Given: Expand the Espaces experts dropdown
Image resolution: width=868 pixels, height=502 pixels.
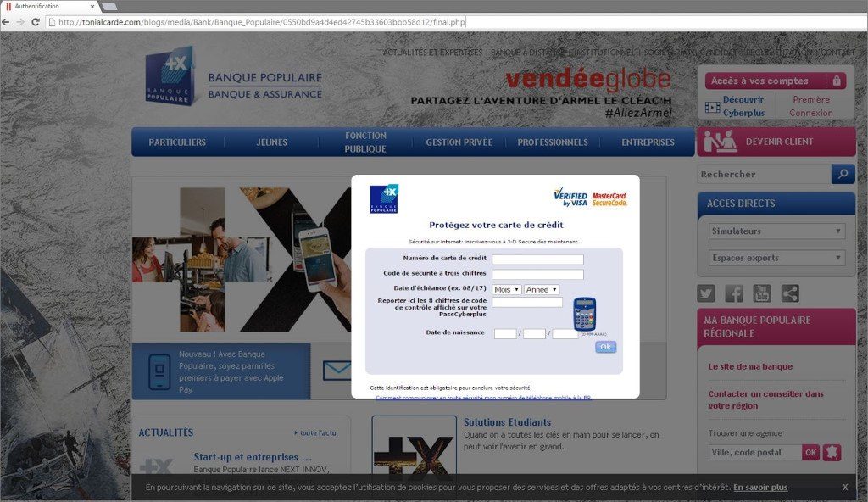Looking at the screenshot, I should [776, 258].
